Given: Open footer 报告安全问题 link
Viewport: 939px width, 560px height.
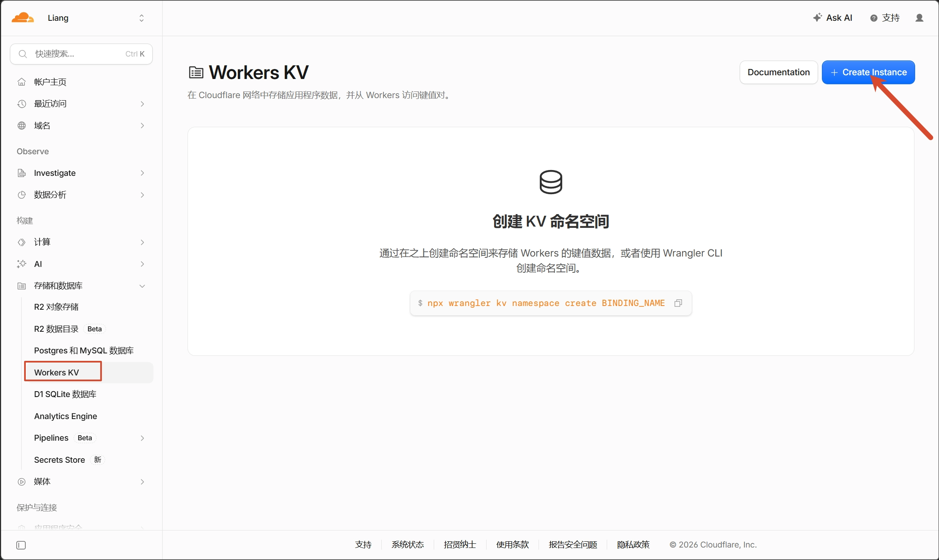Looking at the screenshot, I should click(573, 545).
